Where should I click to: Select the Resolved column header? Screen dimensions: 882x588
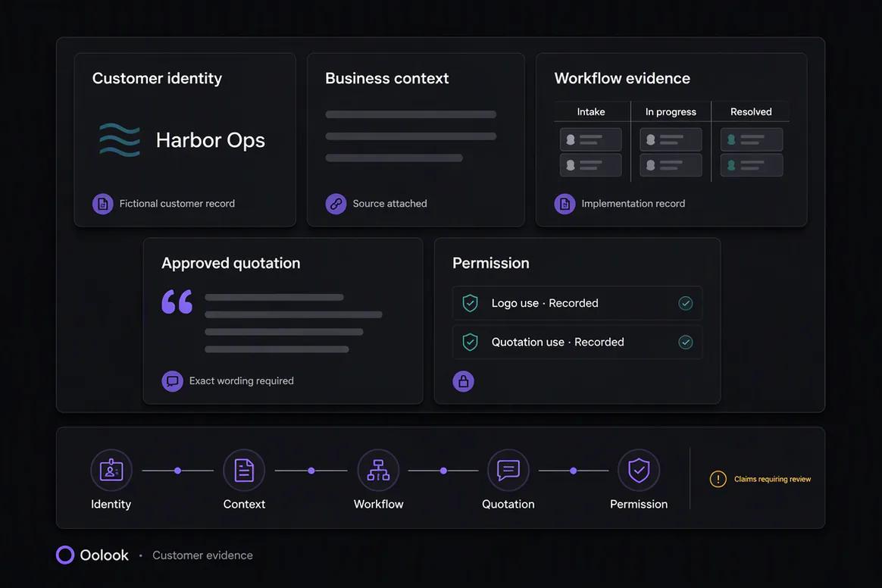point(751,111)
